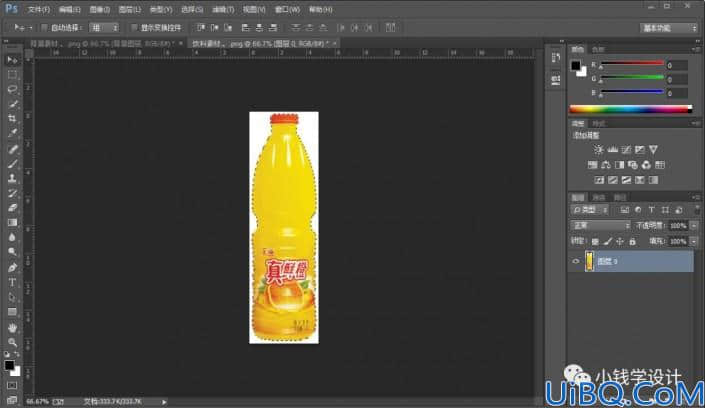The image size is (705, 408).
Task: Open the 选择(S) menu
Action: (192, 9)
